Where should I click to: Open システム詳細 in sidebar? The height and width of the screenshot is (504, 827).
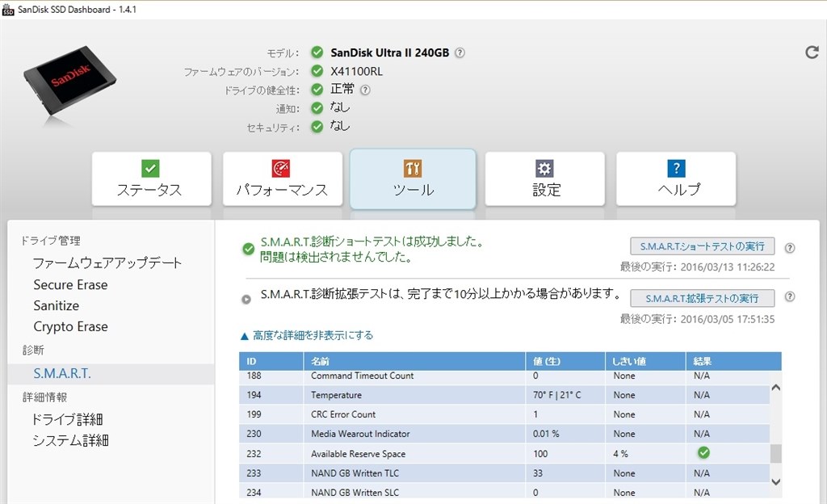click(71, 440)
